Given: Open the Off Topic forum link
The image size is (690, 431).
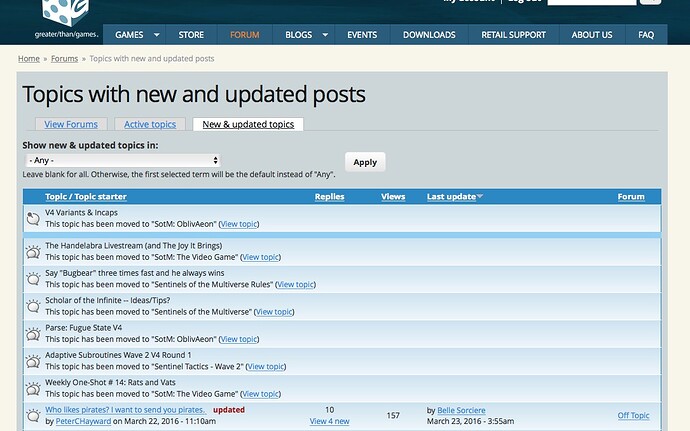Looking at the screenshot, I should pos(633,416).
